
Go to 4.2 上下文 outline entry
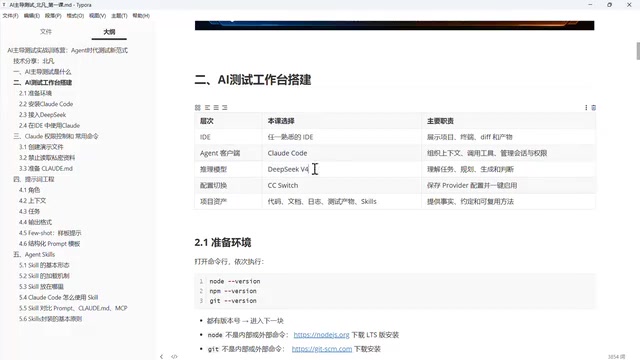pos(32,200)
